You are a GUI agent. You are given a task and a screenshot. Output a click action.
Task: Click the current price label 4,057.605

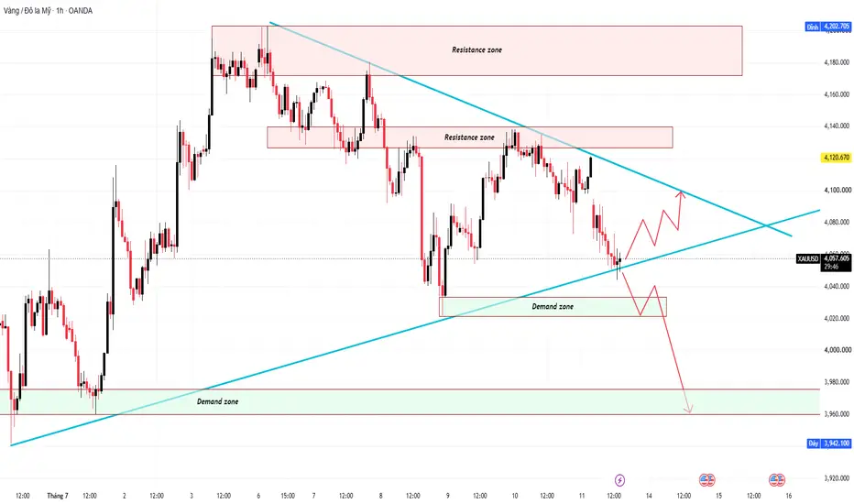tap(837, 258)
